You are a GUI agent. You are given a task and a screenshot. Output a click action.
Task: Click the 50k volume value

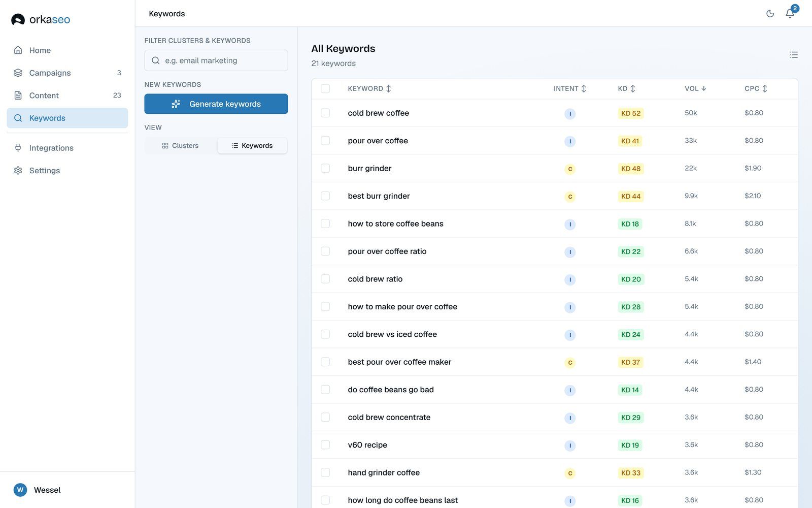(x=691, y=113)
